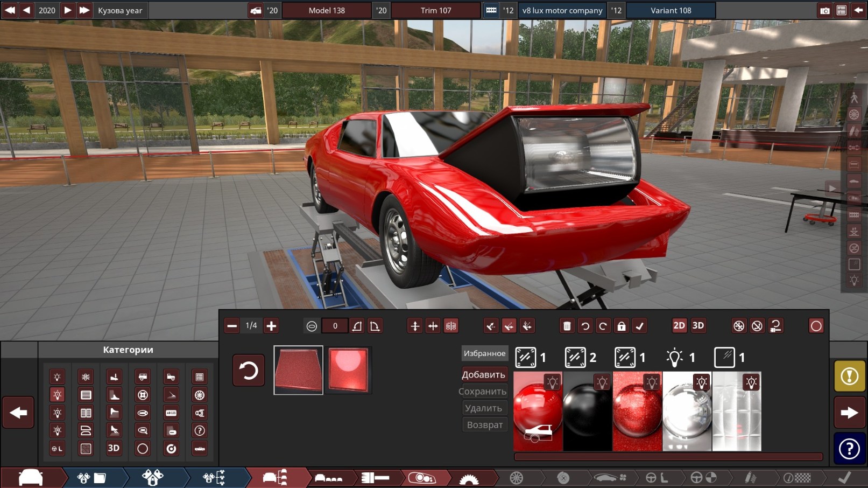Click the rotation value field showing 0

tap(335, 326)
